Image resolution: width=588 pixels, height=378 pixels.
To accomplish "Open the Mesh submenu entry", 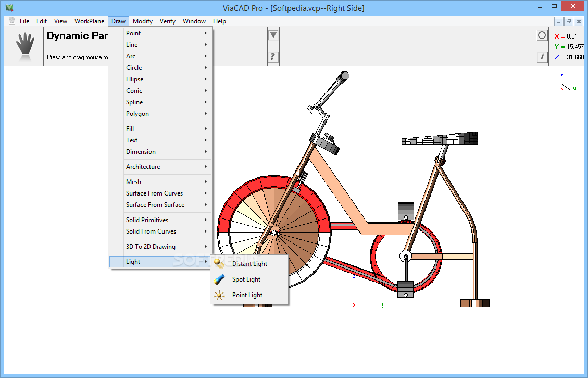I will [x=161, y=181].
